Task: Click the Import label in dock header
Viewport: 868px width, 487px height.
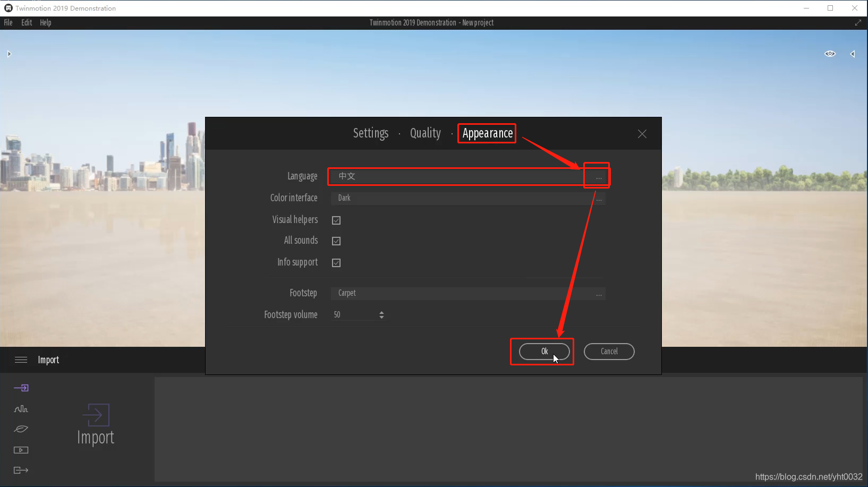Action: [x=48, y=360]
